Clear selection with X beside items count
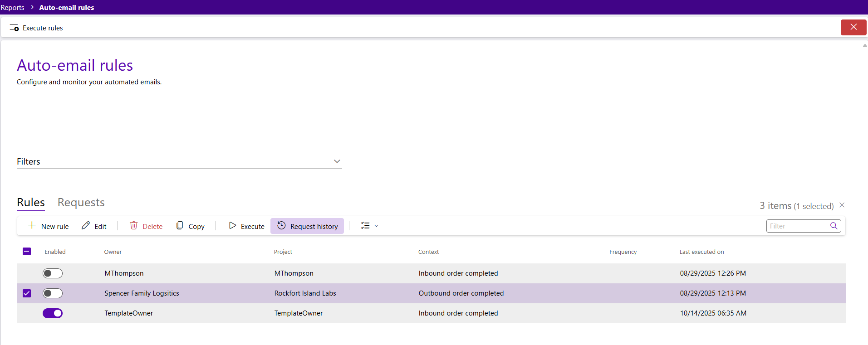The width and height of the screenshot is (868, 345). point(842,205)
